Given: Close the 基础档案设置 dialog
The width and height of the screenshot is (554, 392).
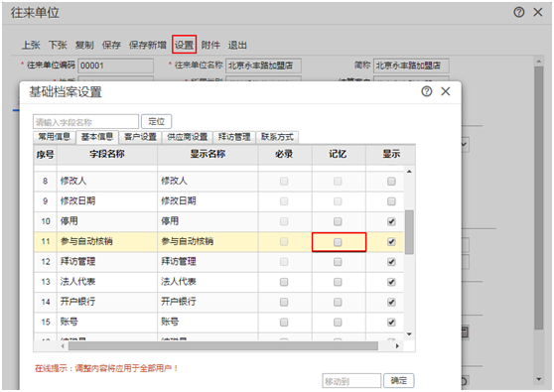Looking at the screenshot, I should coord(446,91).
